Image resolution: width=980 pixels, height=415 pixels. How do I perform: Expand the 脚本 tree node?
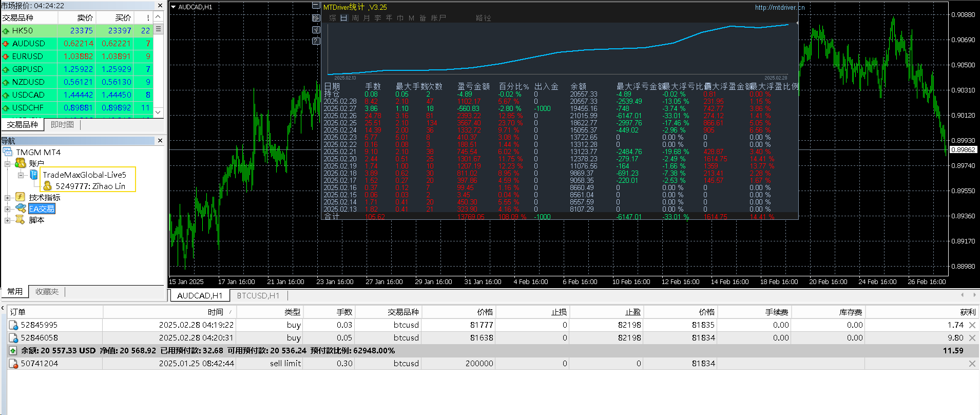pos(8,220)
